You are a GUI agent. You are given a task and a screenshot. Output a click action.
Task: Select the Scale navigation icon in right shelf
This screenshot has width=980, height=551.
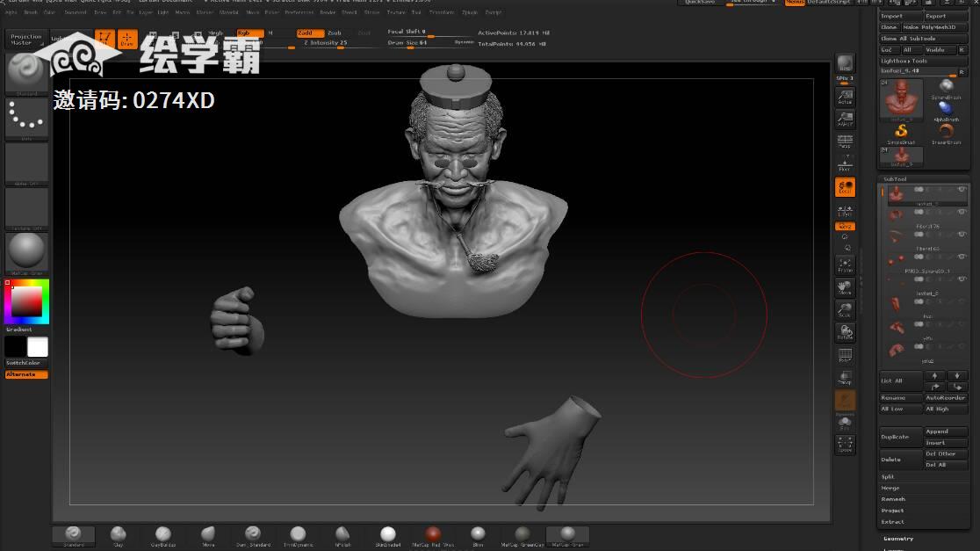[x=845, y=309]
